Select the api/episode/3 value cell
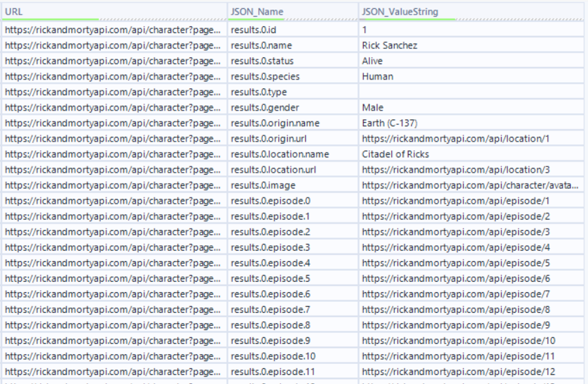The width and height of the screenshot is (588, 384). 471,232
